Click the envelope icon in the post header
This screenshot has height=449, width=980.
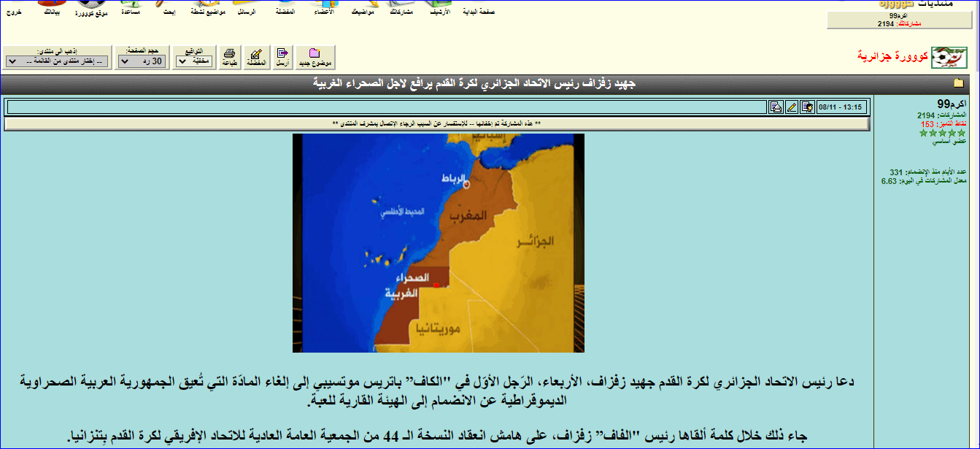(776, 107)
